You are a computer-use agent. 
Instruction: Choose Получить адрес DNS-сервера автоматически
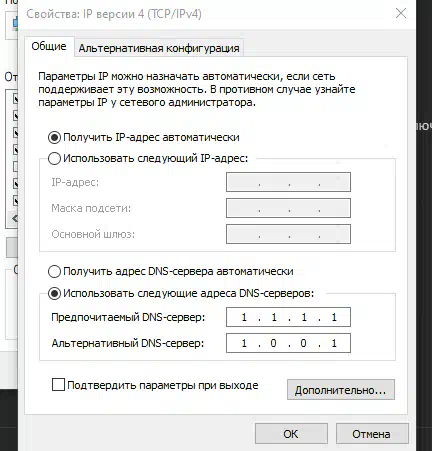tap(54, 271)
